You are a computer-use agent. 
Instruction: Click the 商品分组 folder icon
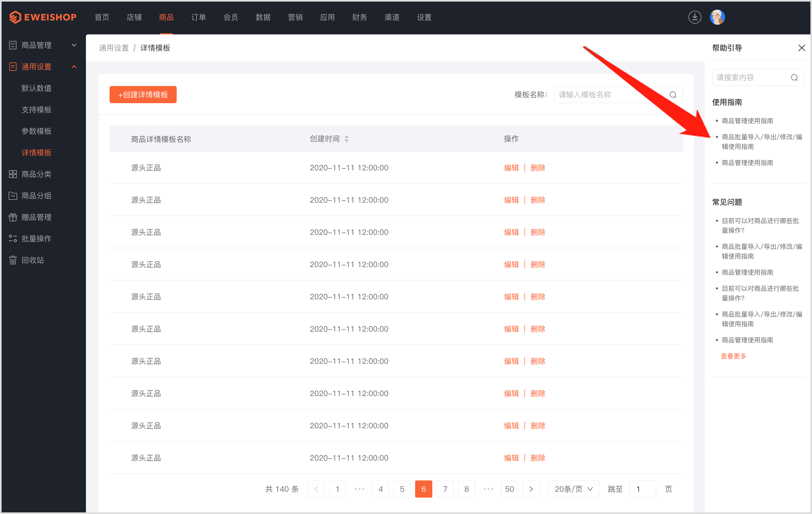point(13,196)
